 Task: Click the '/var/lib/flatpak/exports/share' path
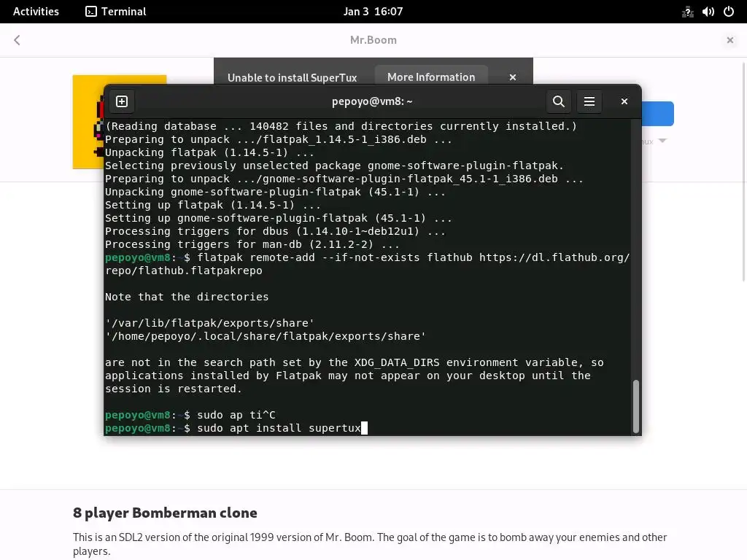tap(209, 323)
